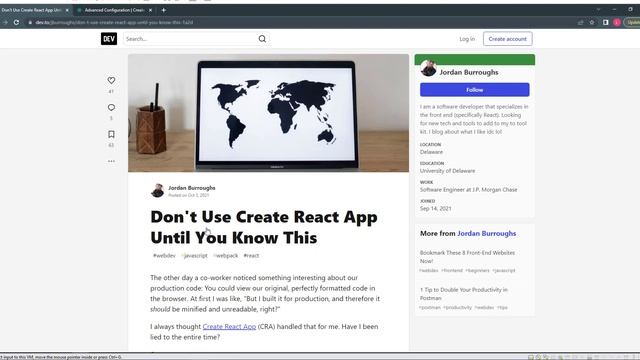Open the three-dot more options menu
Screen dimensions: 640x360
111,161
